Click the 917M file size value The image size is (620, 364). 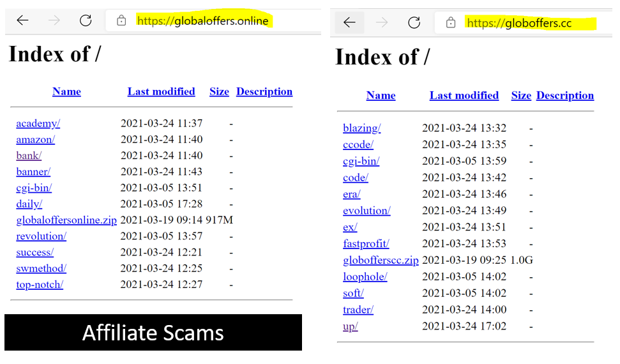point(219,220)
